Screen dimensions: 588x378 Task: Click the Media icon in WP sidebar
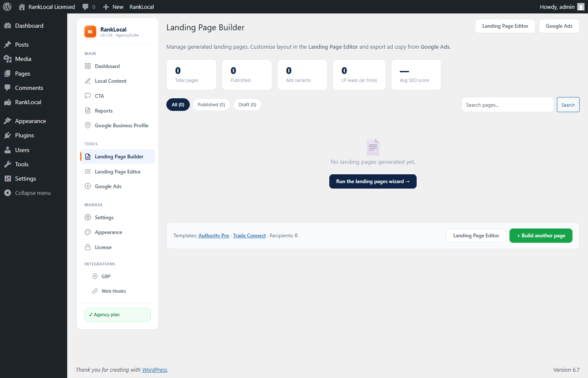point(8,59)
